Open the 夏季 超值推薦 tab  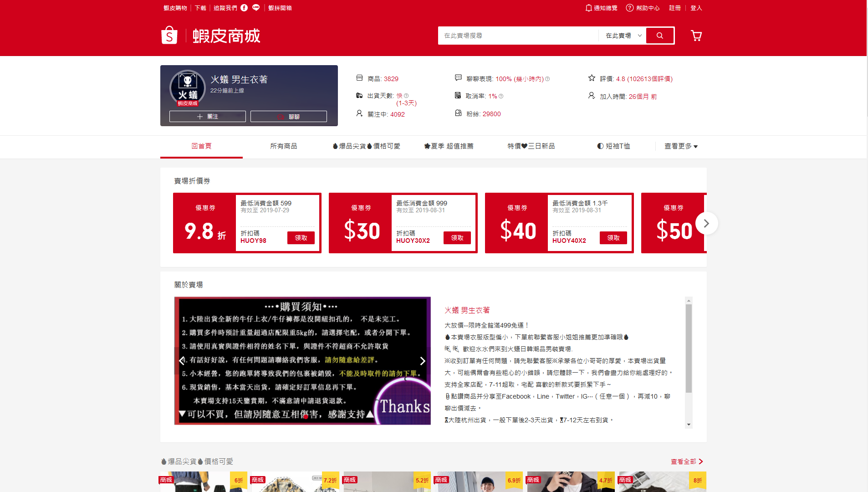(449, 146)
